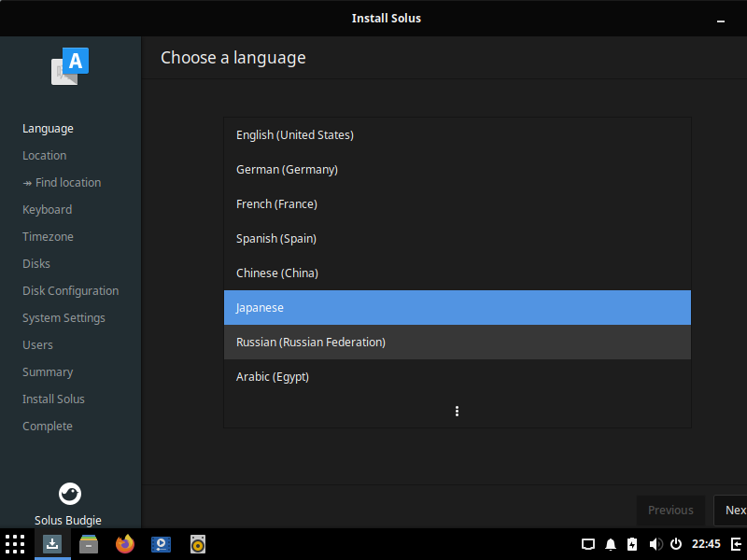
Task: Open the Rhythmbox speaker taskbar icon
Action: [x=198, y=544]
